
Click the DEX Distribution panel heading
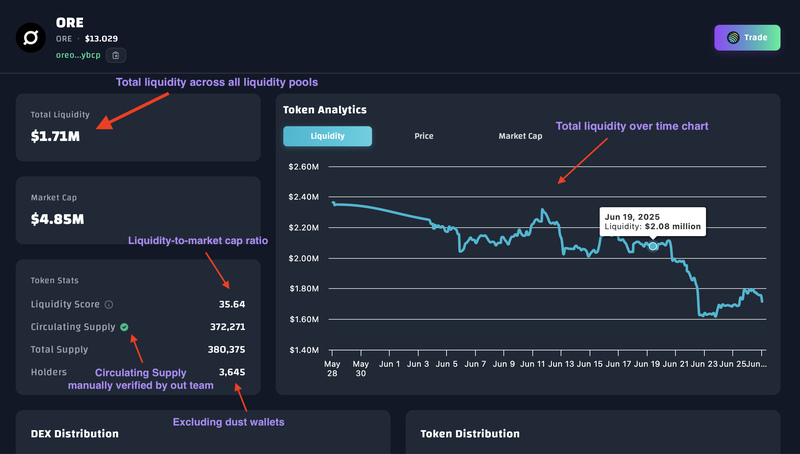[74, 434]
